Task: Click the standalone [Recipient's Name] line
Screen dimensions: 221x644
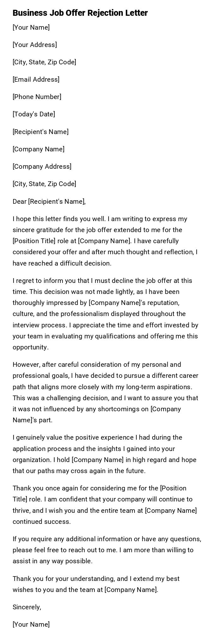Action: tap(40, 132)
